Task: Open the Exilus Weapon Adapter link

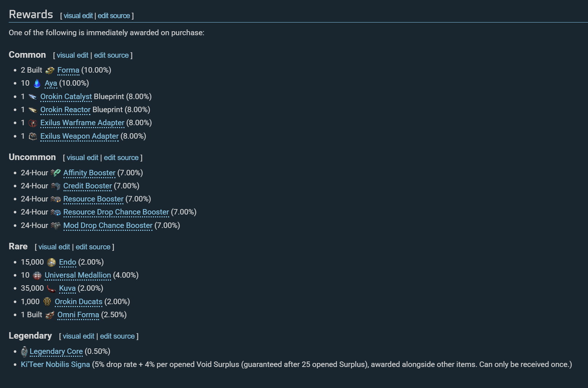Action: [x=79, y=136]
